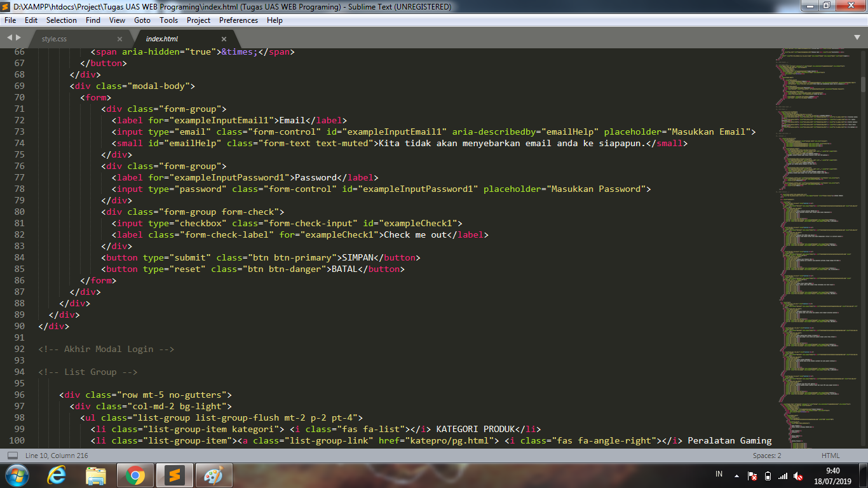Select the Sublime Text icon in the taskbar
Image resolution: width=868 pixels, height=488 pixels.
(x=174, y=475)
